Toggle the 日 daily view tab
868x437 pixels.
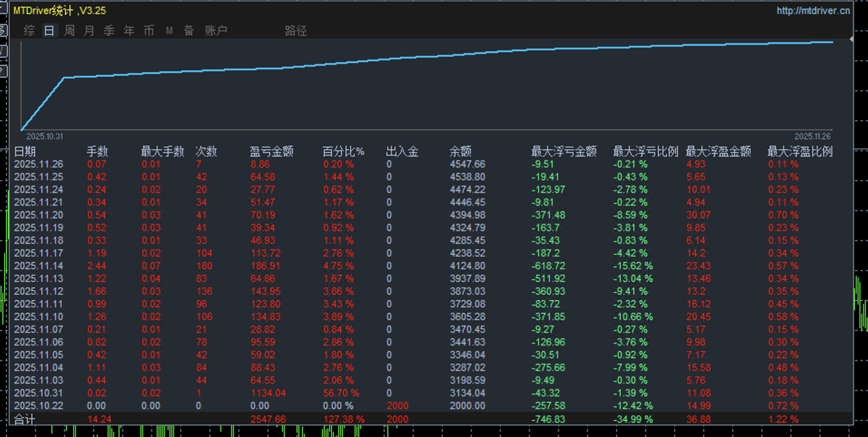coord(49,31)
